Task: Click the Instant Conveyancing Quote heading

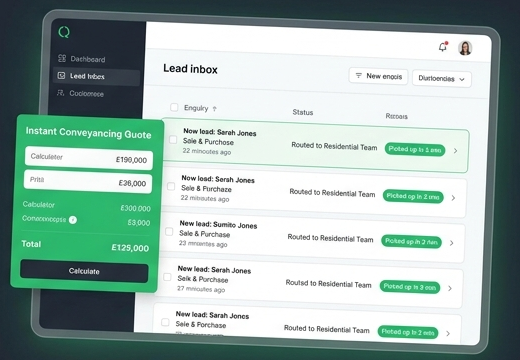Action: pyautogui.click(x=88, y=133)
